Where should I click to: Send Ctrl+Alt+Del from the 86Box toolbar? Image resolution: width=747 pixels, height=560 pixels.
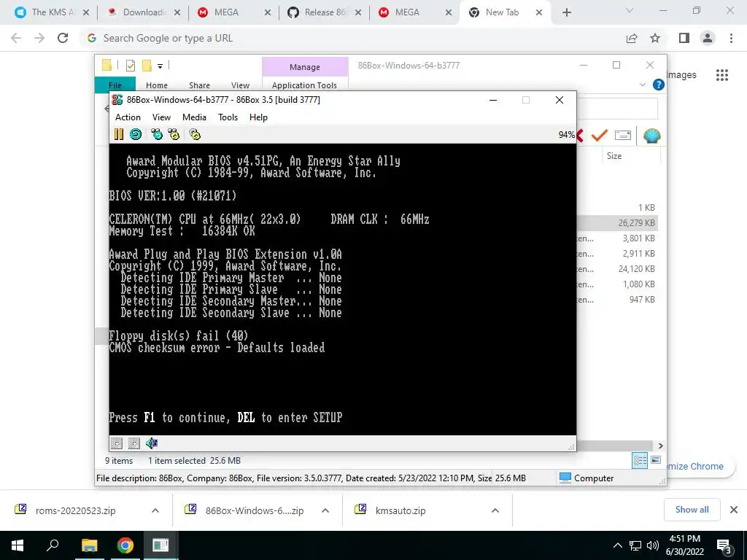[x=157, y=134]
